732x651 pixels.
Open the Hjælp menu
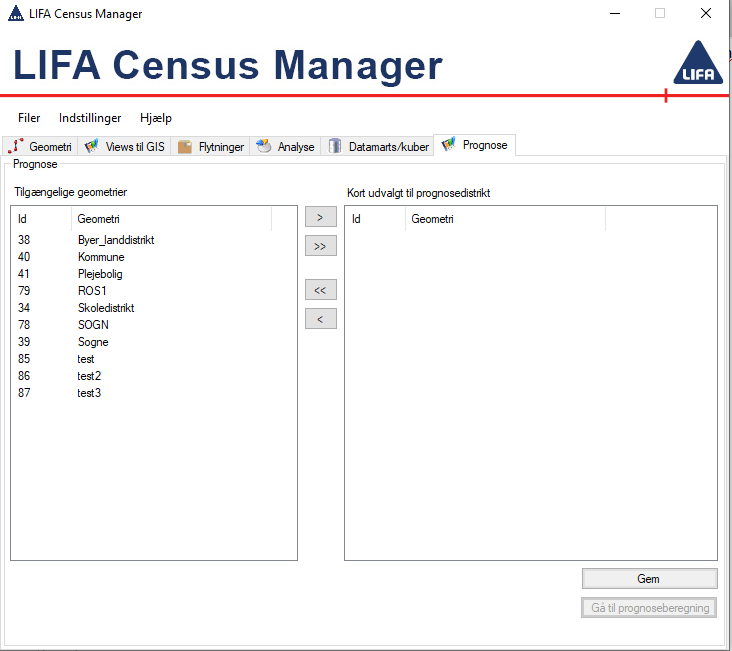(x=155, y=118)
